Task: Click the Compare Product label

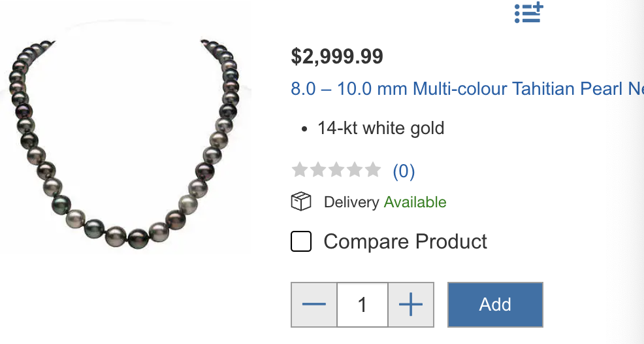Action: [406, 241]
